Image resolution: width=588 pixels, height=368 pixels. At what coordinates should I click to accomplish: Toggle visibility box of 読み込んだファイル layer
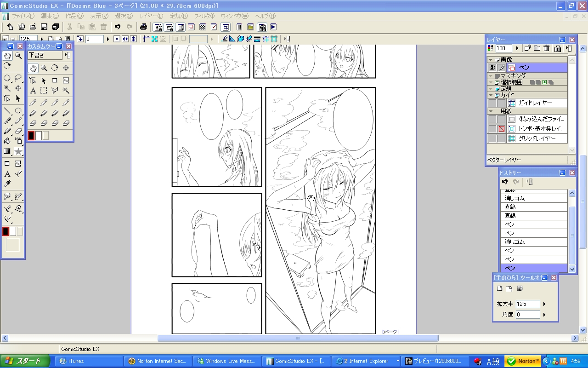pos(492,119)
